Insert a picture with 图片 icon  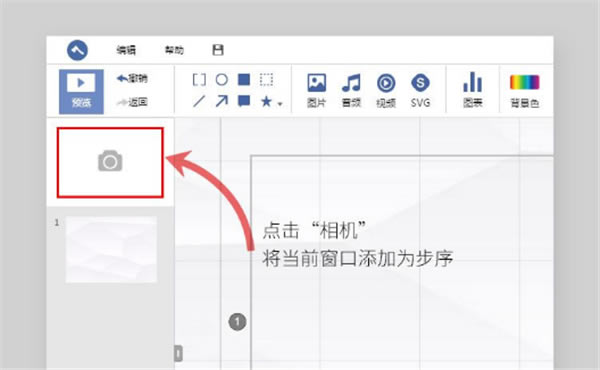(317, 90)
